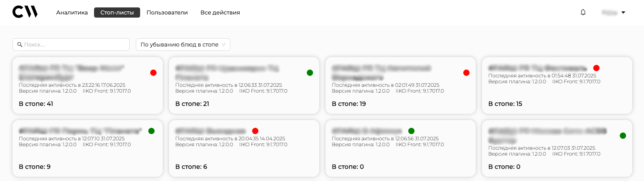Click green status dot on card with 21
Viewport: 644px width, 181px height.
[x=310, y=73]
